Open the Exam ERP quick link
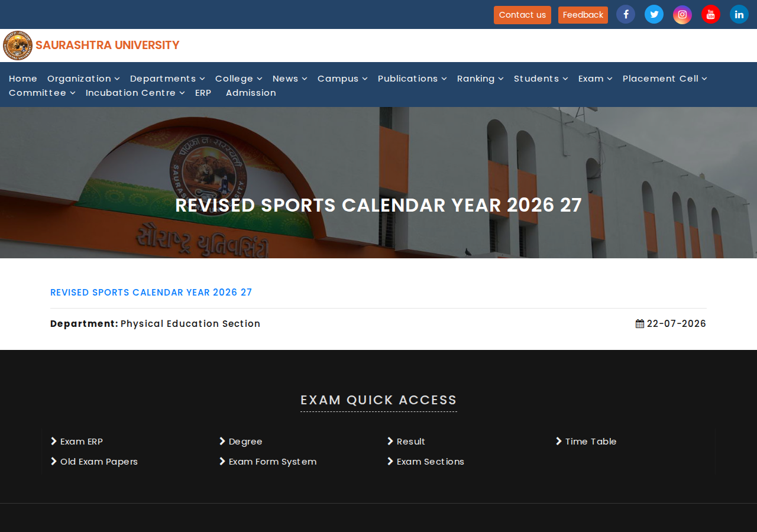The image size is (757, 532). (x=77, y=442)
